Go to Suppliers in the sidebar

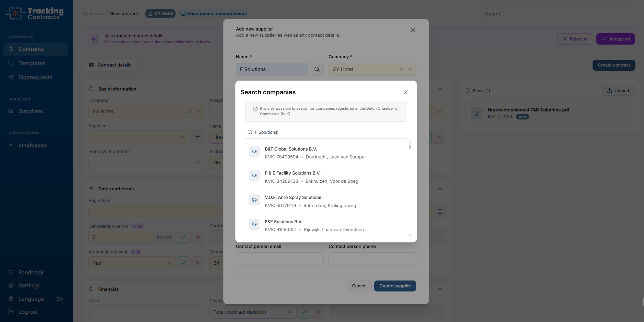31,111
